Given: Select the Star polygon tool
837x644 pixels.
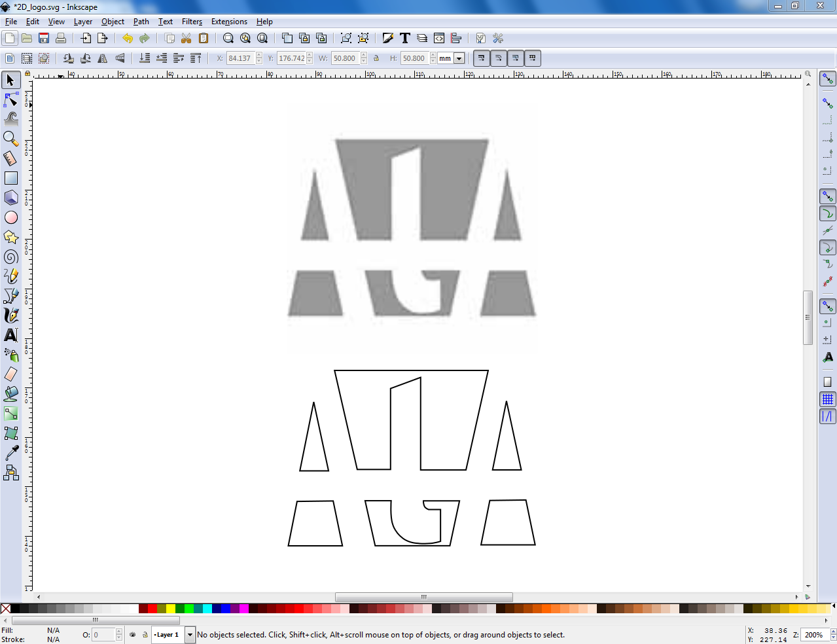Looking at the screenshot, I should [x=11, y=237].
